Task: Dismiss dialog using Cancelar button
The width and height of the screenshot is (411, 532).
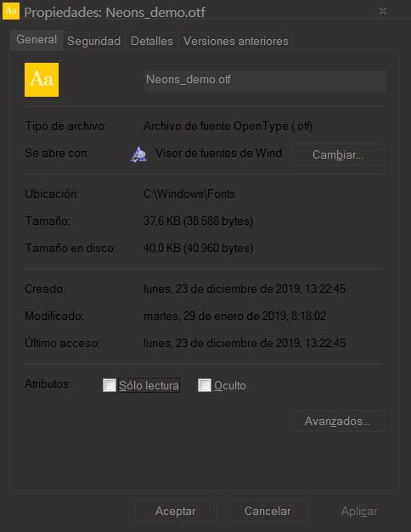Action: tap(267, 511)
